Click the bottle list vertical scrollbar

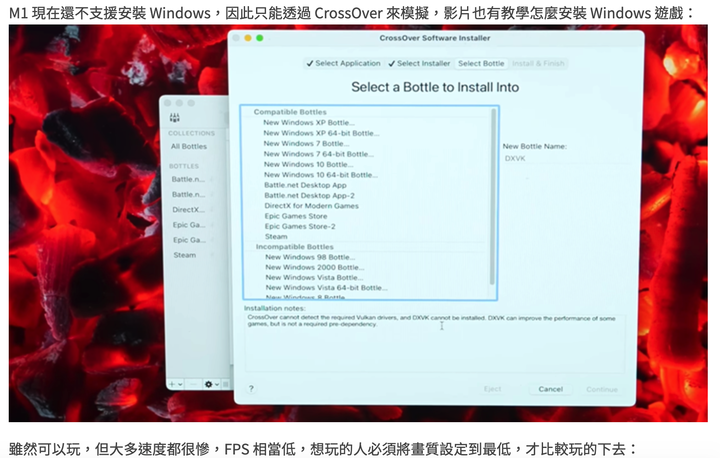click(x=493, y=198)
